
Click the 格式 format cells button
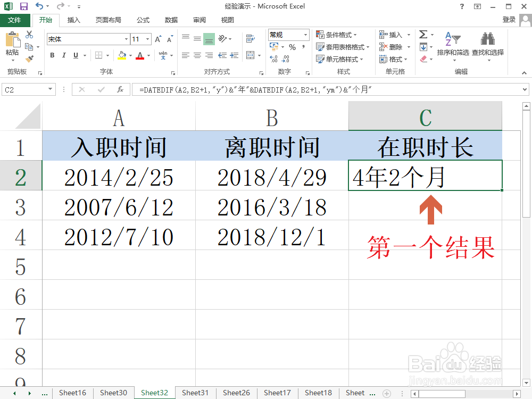point(393,59)
